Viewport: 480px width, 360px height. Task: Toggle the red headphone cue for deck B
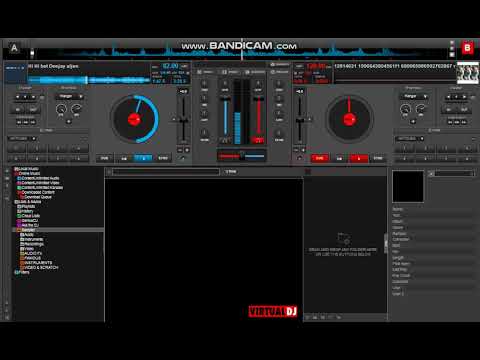coord(258,140)
